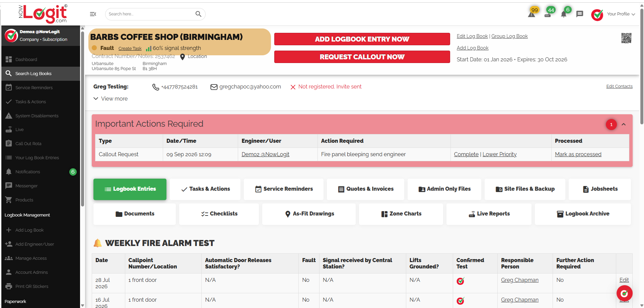Image resolution: width=644 pixels, height=308 pixels.
Task: Click the sidebar scrollbar down arrow
Action: (82, 305)
